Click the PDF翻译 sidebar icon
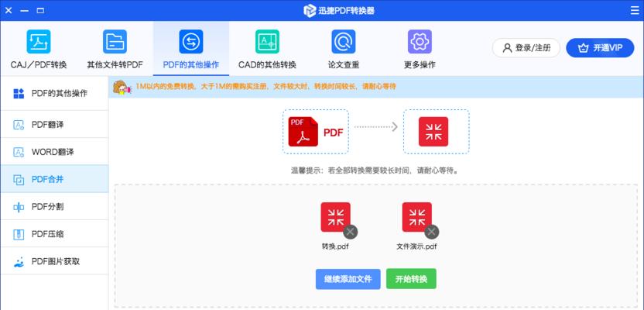644x310 pixels. pos(19,125)
